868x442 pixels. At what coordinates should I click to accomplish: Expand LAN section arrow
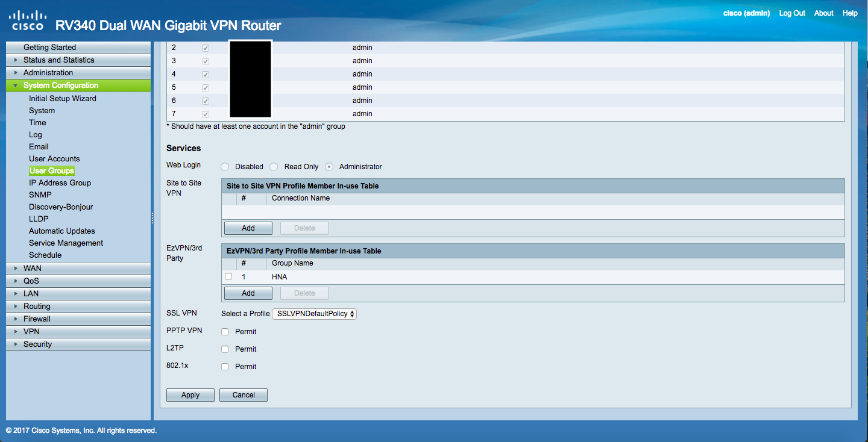[x=16, y=294]
